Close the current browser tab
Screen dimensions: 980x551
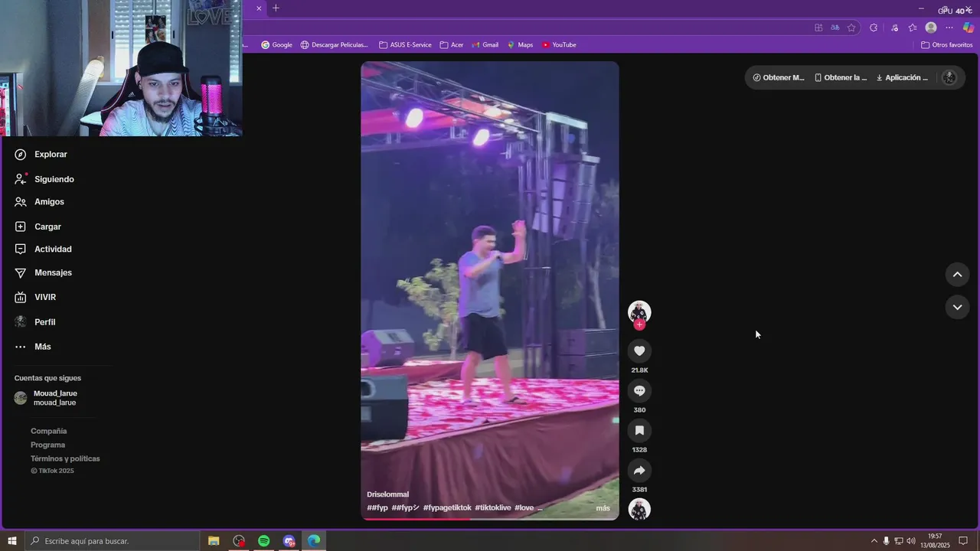click(x=259, y=8)
